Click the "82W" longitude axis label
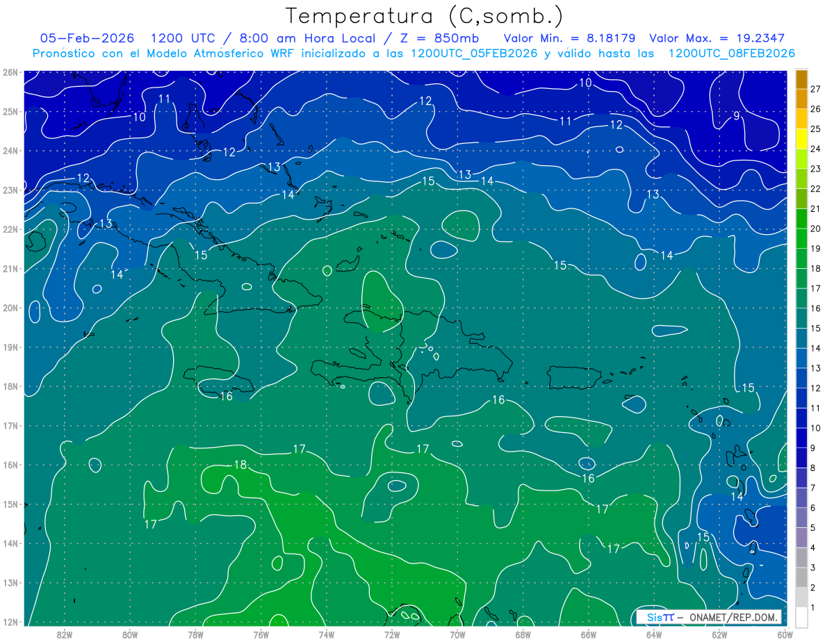The image size is (834, 644). click(65, 635)
